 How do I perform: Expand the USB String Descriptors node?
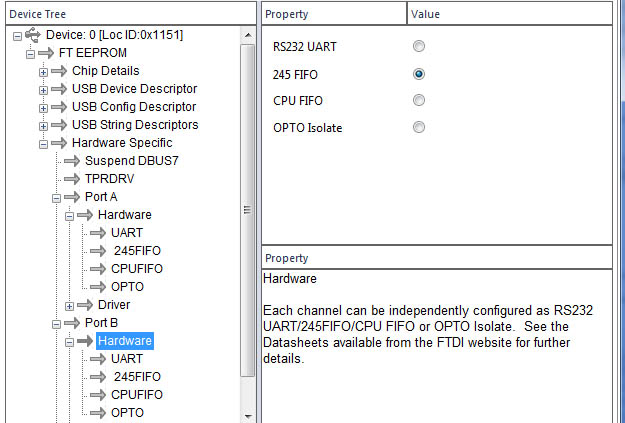[x=43, y=126]
